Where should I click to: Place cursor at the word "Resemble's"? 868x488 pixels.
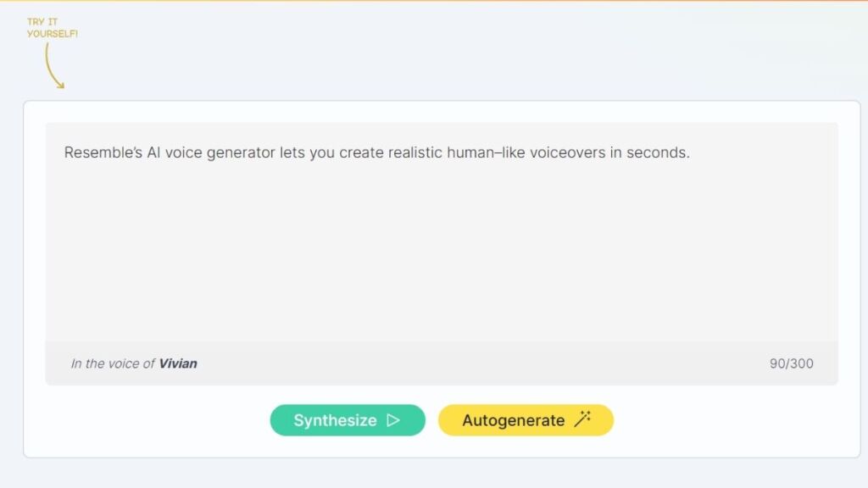[99, 153]
